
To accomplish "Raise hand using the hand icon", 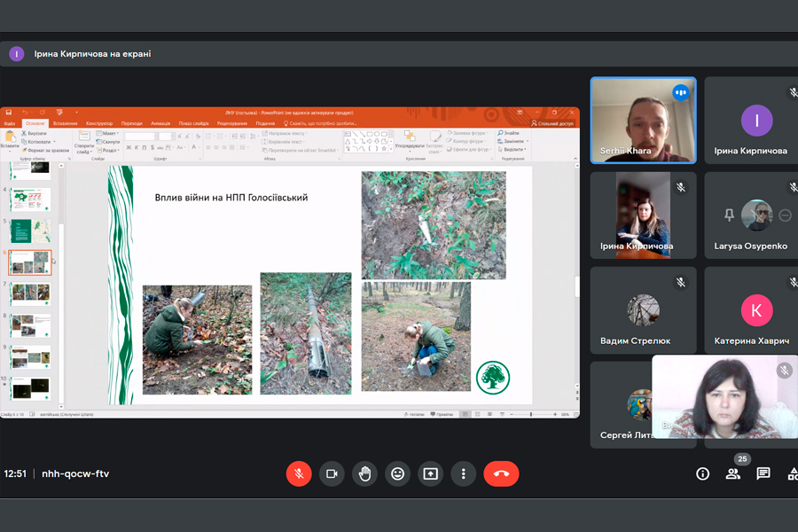I will (x=365, y=474).
